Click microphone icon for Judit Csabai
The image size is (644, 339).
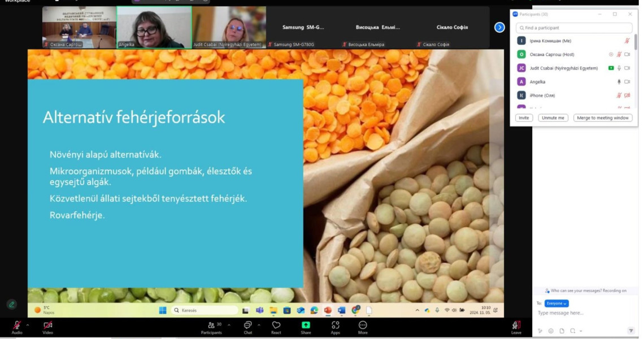click(x=619, y=68)
